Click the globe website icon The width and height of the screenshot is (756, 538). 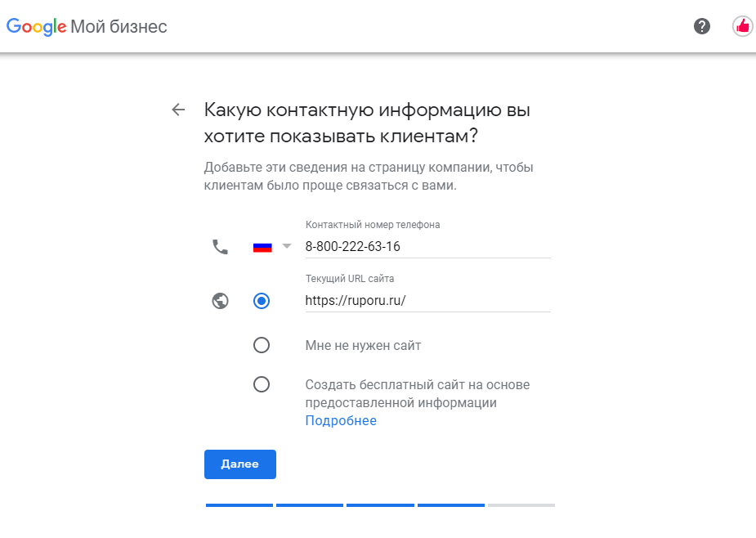pos(221,301)
